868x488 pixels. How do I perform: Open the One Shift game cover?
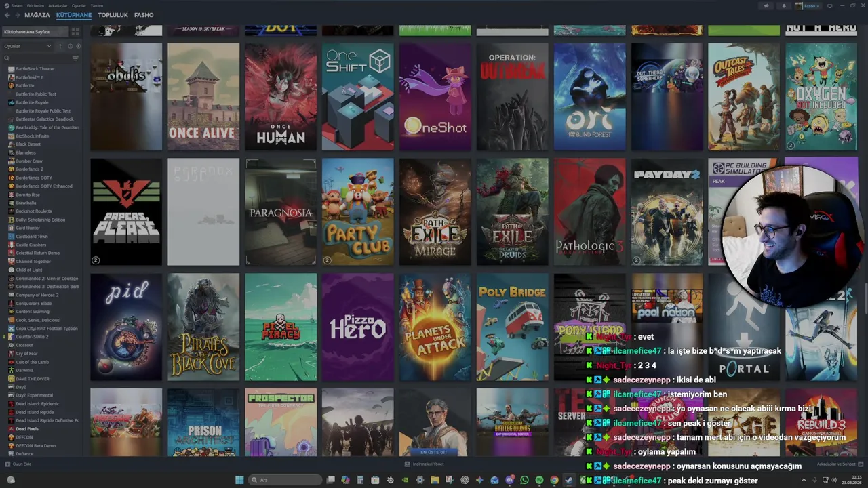(358, 97)
